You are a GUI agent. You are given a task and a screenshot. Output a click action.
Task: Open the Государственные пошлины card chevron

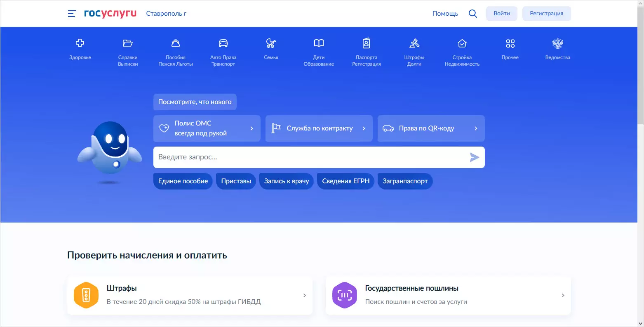point(563,295)
